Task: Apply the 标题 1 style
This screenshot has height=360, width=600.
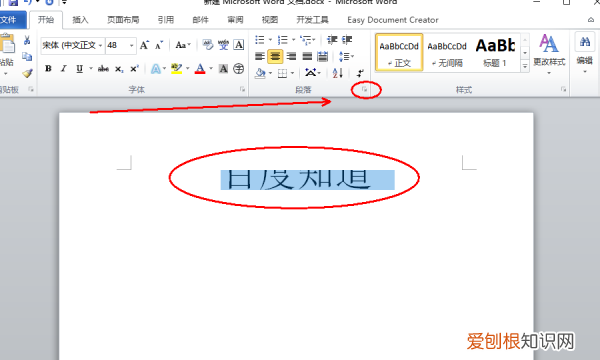Action: [x=495, y=52]
